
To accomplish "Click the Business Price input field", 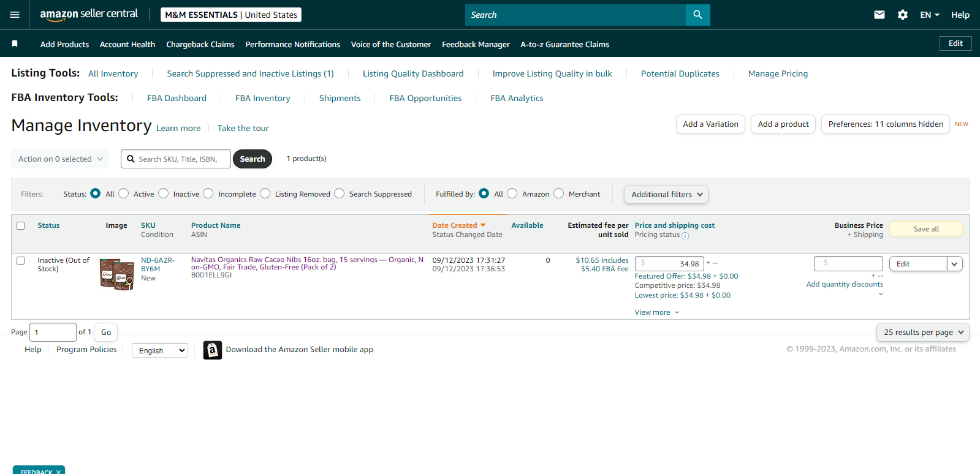I will pos(848,263).
